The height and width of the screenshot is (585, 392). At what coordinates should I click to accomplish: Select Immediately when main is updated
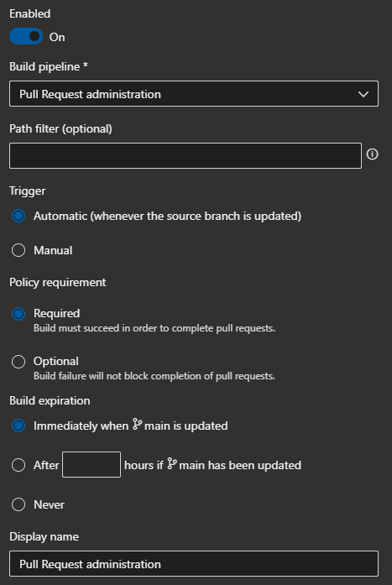[x=18, y=426]
